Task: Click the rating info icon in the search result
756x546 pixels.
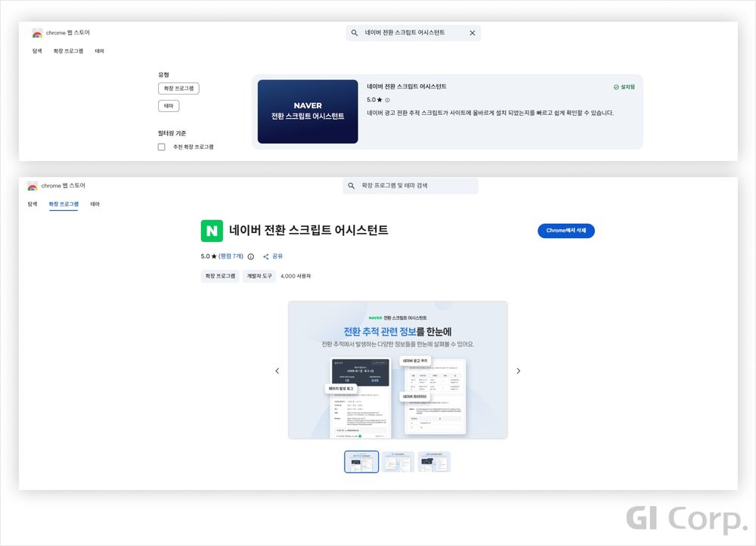Action: tap(387, 101)
